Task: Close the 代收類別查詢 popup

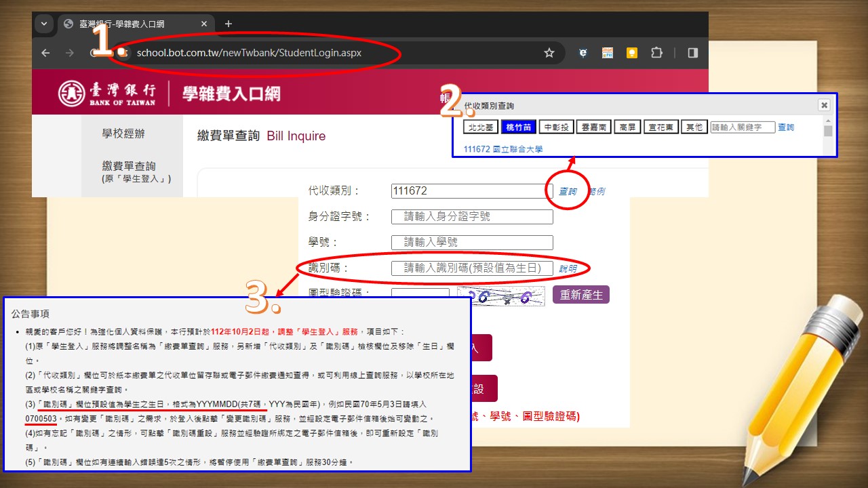Action: [824, 105]
